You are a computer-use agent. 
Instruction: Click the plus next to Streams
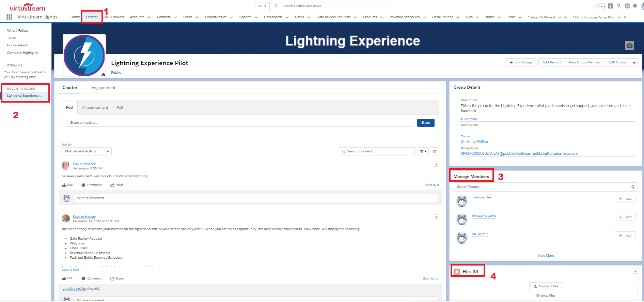pyautogui.click(x=43, y=66)
